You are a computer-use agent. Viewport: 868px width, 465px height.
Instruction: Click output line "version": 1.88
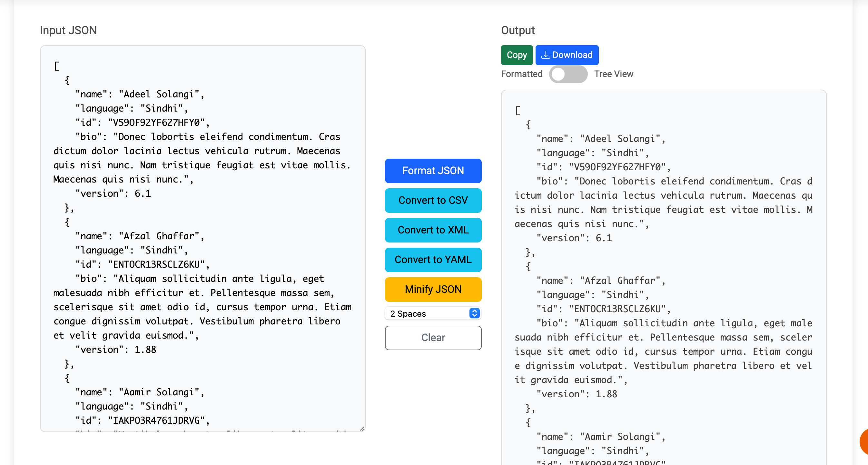(x=577, y=394)
